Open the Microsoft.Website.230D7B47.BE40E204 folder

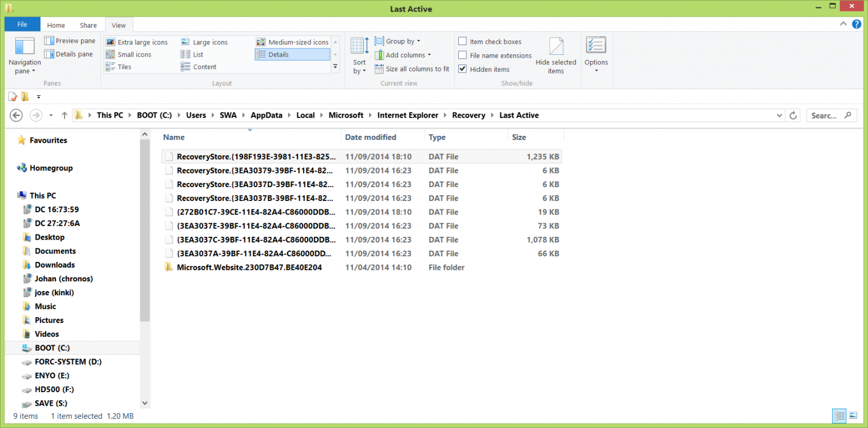click(249, 267)
